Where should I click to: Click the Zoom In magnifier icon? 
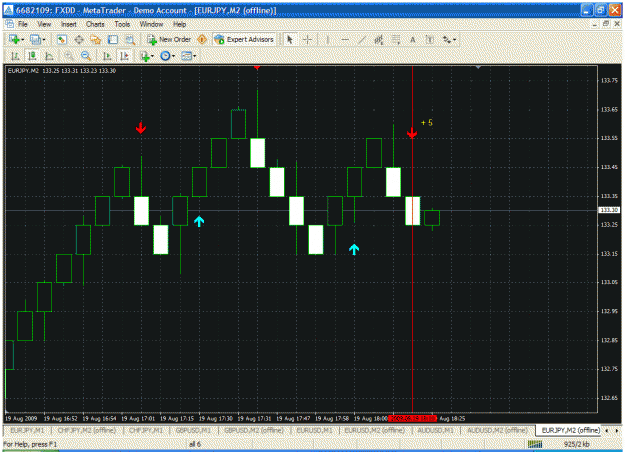pyautogui.click(x=69, y=56)
